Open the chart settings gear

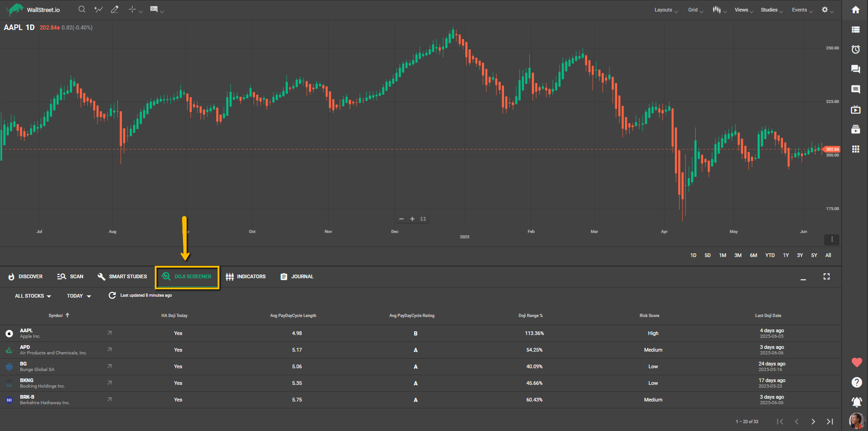click(825, 10)
